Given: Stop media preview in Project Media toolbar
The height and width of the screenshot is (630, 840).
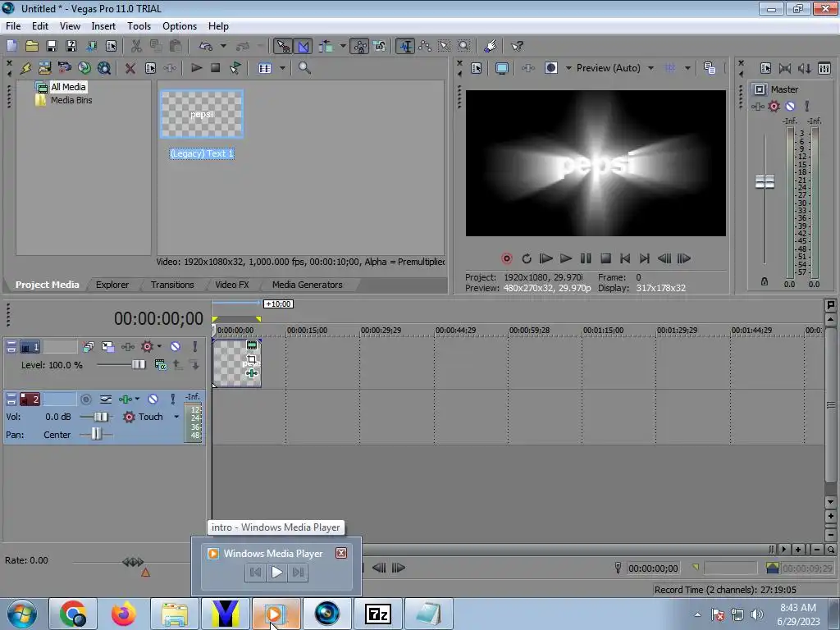Looking at the screenshot, I should point(216,68).
